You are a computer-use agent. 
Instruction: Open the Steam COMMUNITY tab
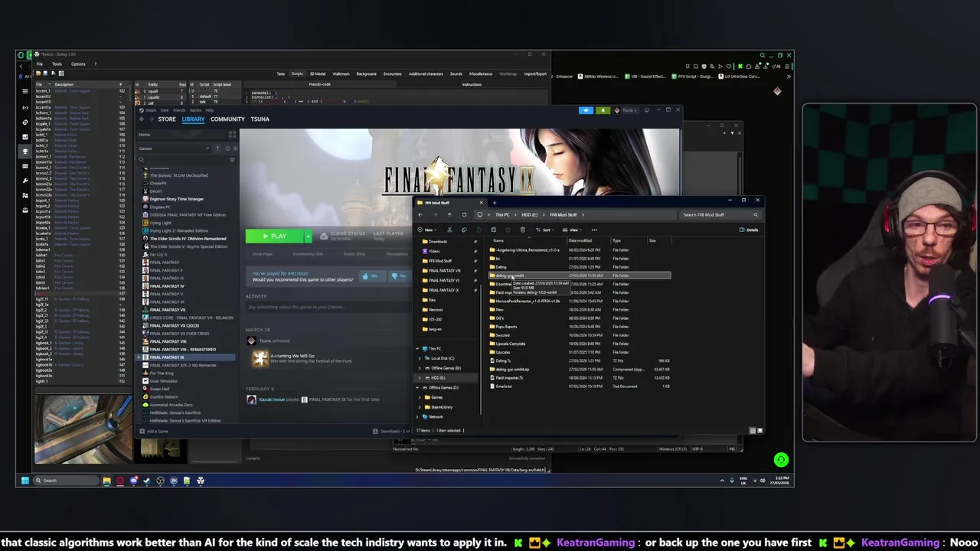tap(227, 119)
